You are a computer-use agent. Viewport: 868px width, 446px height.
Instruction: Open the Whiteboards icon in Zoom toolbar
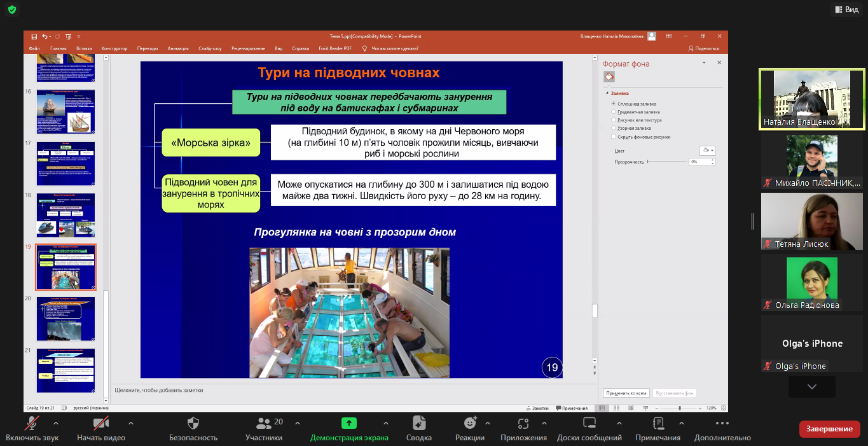tap(589, 423)
